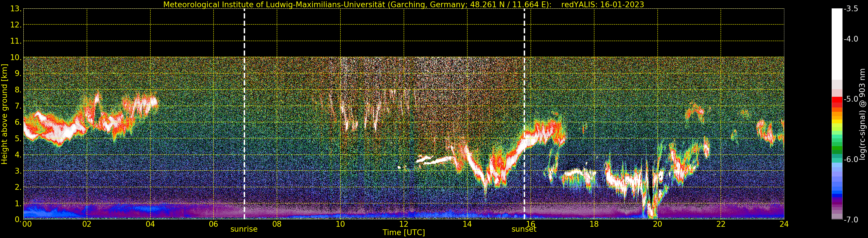868x238 pixels.
Task: Click the '14' time tick label
Action: coord(467,224)
